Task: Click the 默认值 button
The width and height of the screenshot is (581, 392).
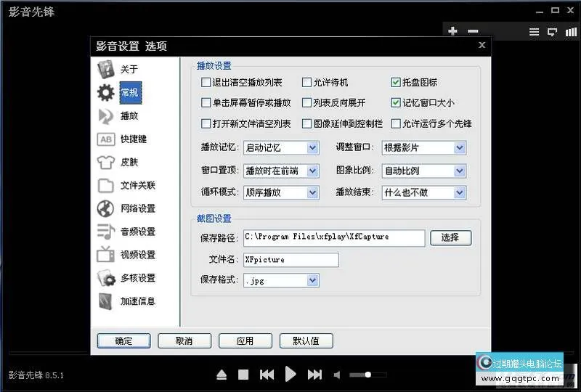Action: tap(306, 341)
